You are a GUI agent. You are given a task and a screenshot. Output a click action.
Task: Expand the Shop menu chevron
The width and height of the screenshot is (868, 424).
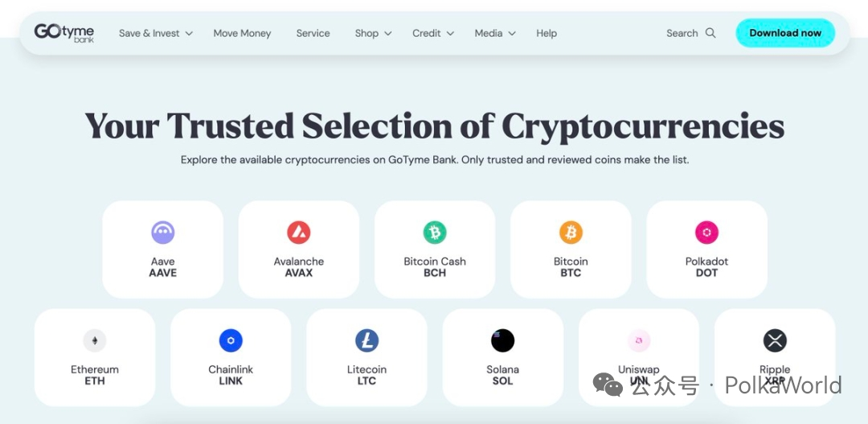coord(387,33)
